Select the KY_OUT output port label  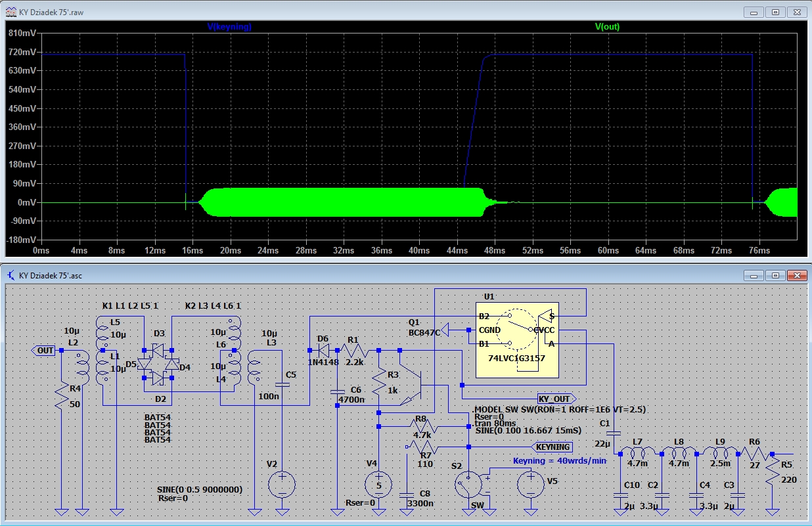click(x=555, y=399)
